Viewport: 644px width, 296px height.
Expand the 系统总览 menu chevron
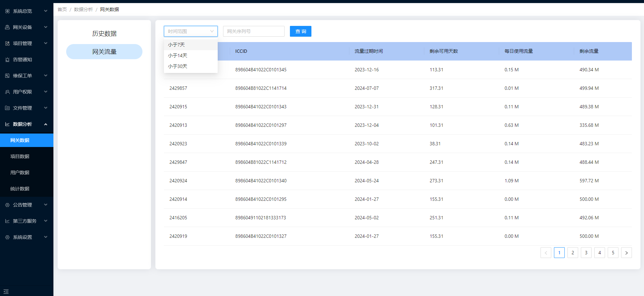click(46, 11)
